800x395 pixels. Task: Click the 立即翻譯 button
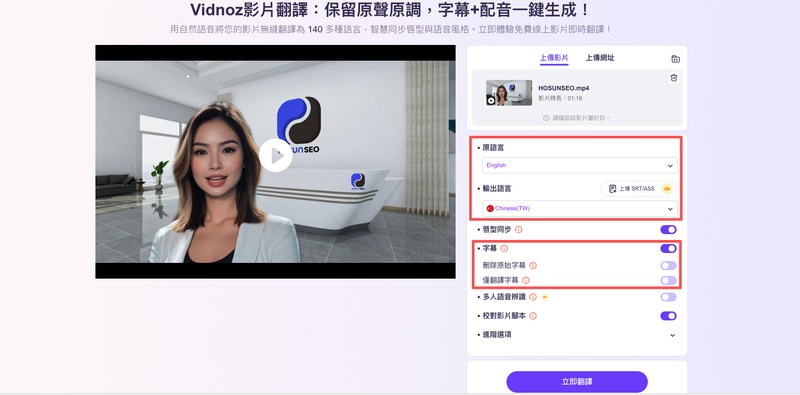click(577, 382)
